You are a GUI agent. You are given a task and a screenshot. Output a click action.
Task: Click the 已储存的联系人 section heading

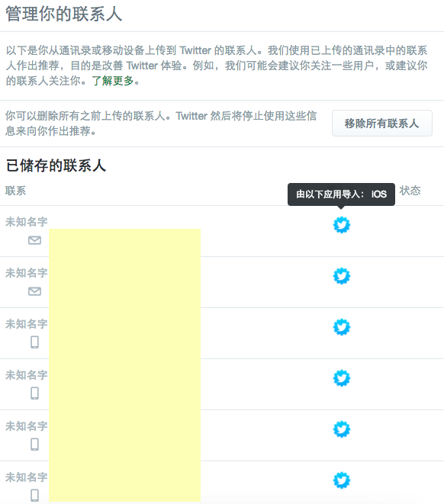(56, 166)
